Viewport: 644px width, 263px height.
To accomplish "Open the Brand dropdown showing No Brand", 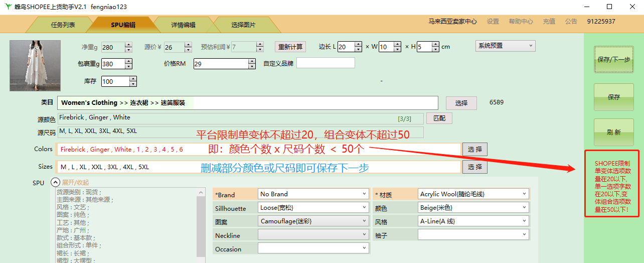I will pyautogui.click(x=313, y=194).
